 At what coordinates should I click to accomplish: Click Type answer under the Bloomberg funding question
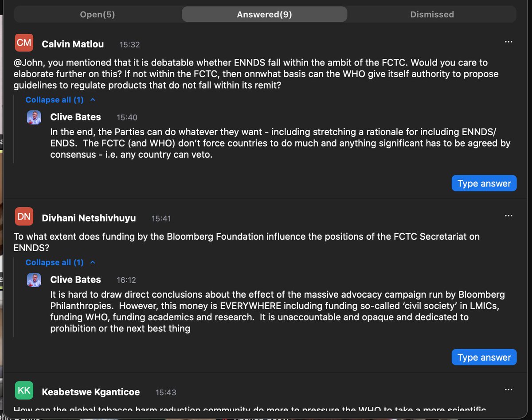pyautogui.click(x=484, y=358)
